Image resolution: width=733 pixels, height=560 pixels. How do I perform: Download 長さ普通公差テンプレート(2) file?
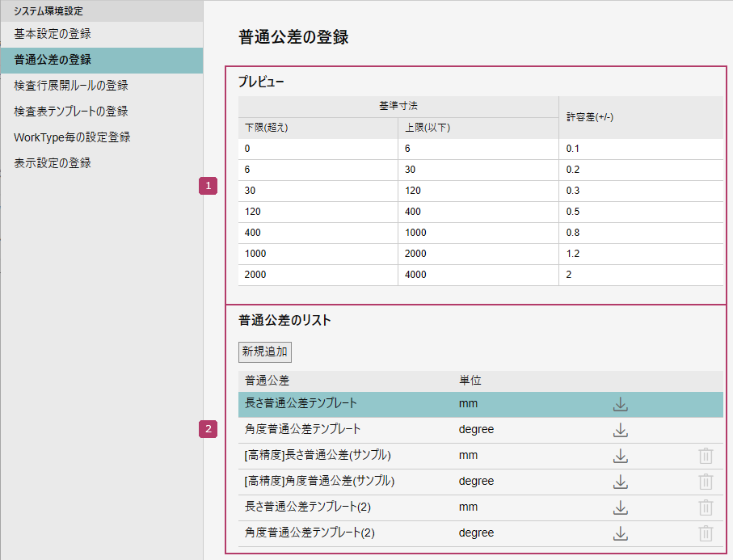(x=620, y=507)
